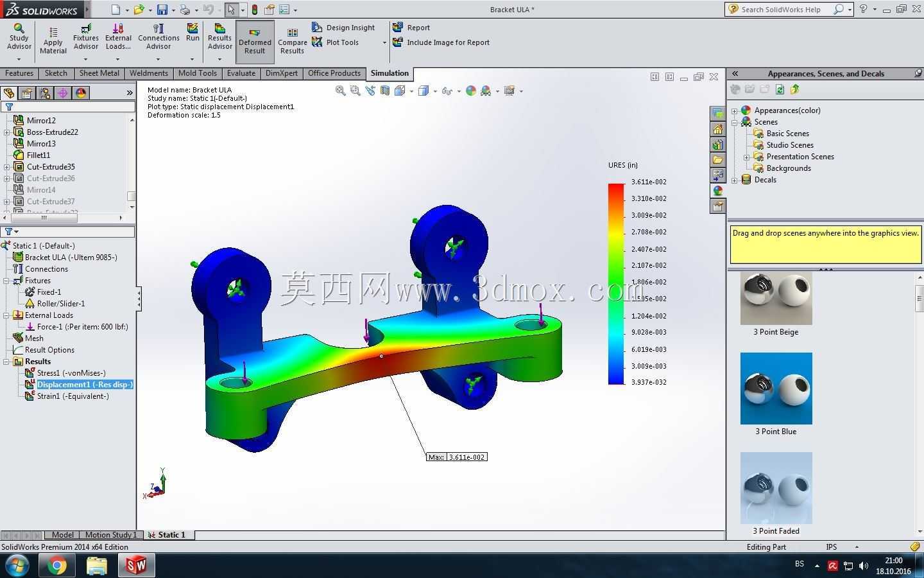Click the Rebuild traffic light icon
This screenshot has width=924, height=578.
coord(255,10)
